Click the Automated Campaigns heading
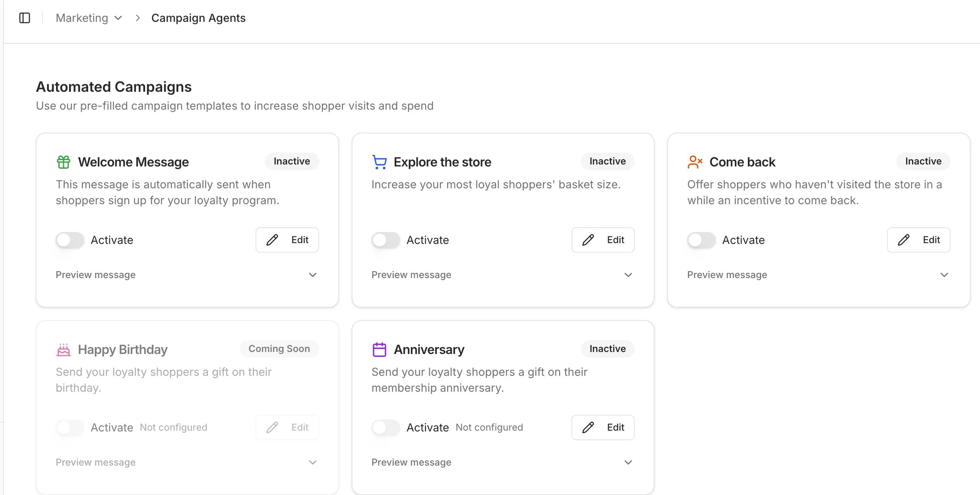 pos(114,87)
